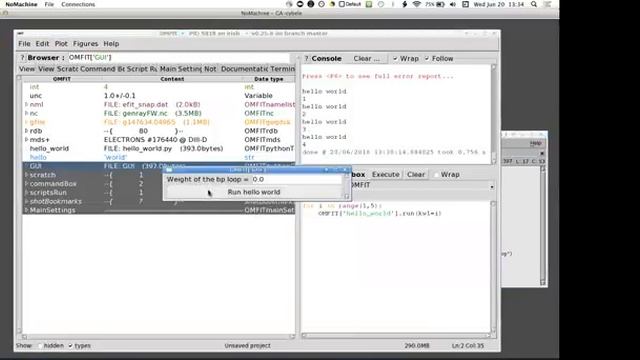This screenshot has width=640, height=360.
Task: Open the File menu in OMFIT
Action: click(x=24, y=44)
